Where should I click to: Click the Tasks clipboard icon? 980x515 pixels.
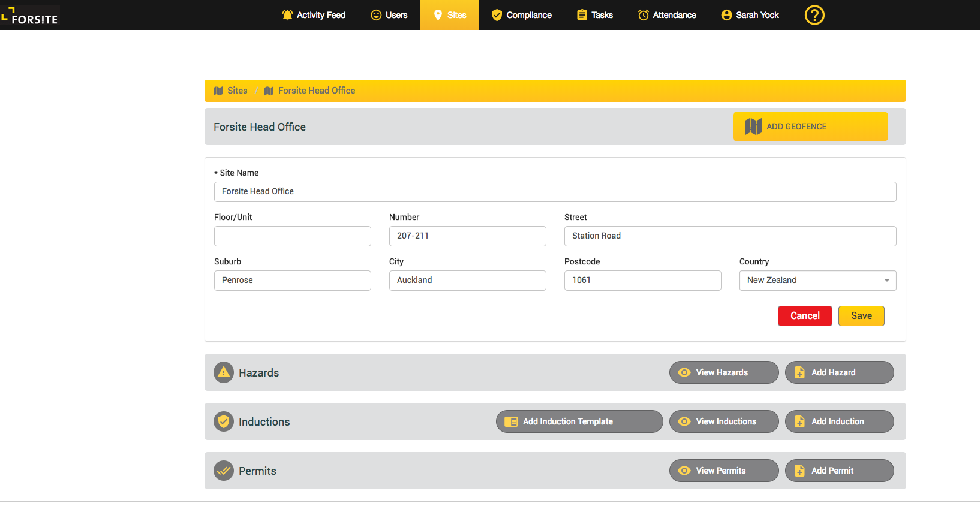click(582, 15)
